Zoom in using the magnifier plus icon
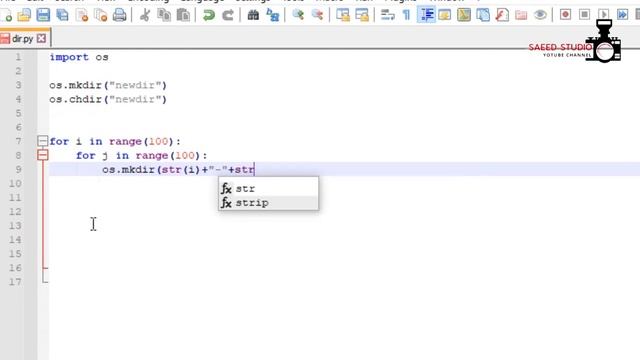This screenshot has height=360, width=640. pos(298,15)
